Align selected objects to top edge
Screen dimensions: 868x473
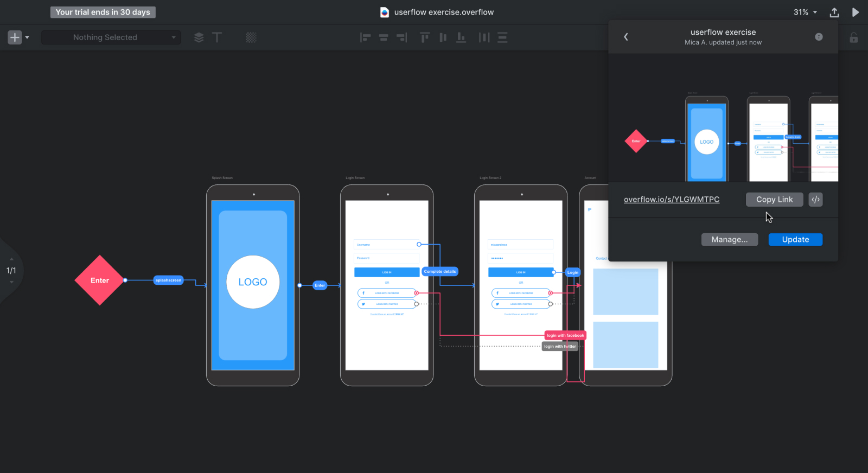pyautogui.click(x=425, y=37)
